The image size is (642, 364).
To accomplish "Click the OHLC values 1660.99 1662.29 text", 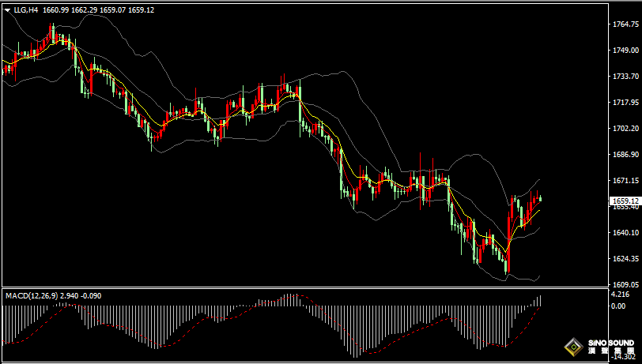I will pos(70,10).
